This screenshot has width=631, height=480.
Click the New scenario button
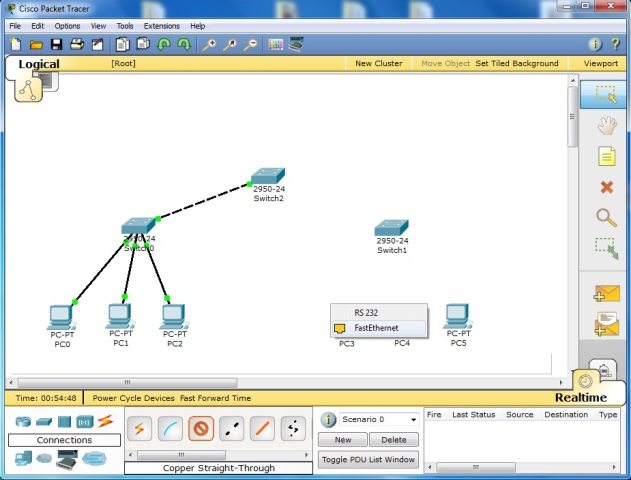coord(343,440)
